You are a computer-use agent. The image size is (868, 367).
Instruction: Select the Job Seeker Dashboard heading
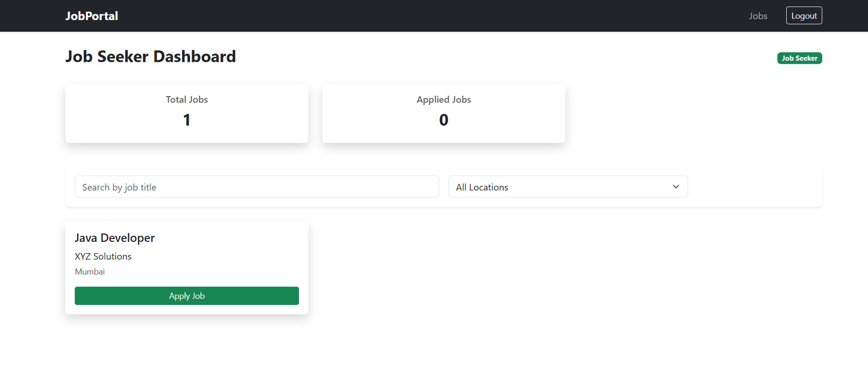tap(150, 56)
